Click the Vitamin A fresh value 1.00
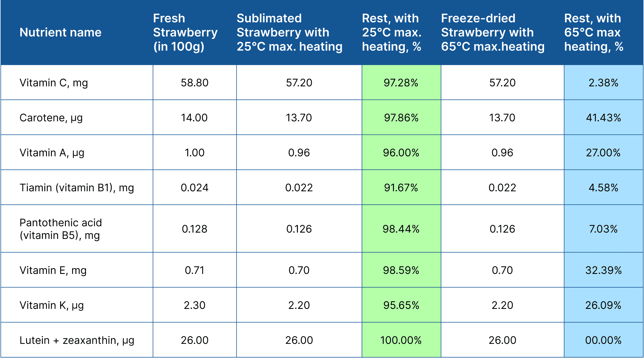644x358 pixels. (x=194, y=153)
